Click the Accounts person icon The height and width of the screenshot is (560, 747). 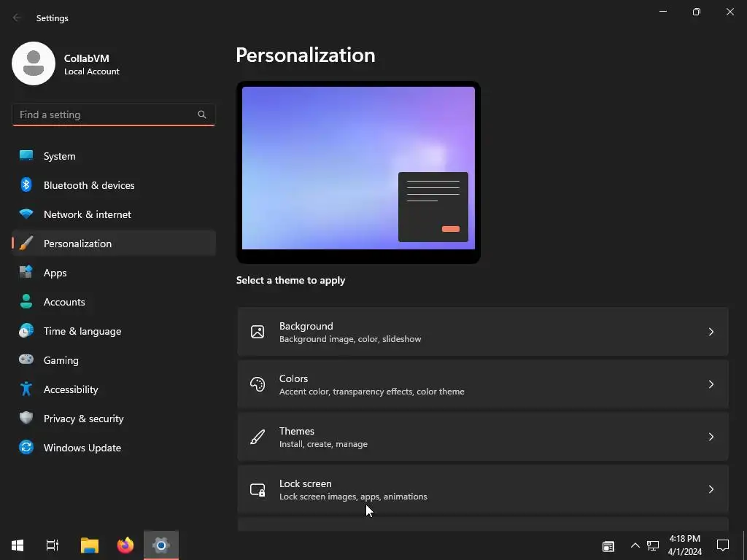coord(26,301)
